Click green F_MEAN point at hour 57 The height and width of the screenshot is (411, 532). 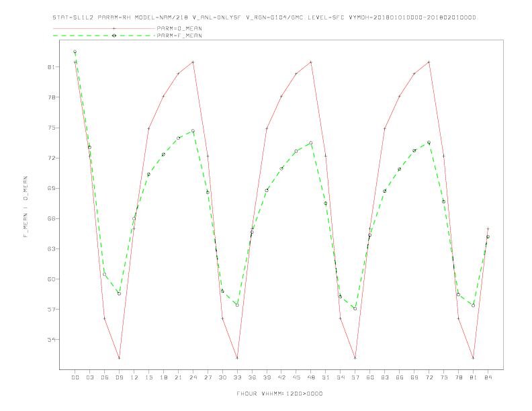click(x=355, y=309)
